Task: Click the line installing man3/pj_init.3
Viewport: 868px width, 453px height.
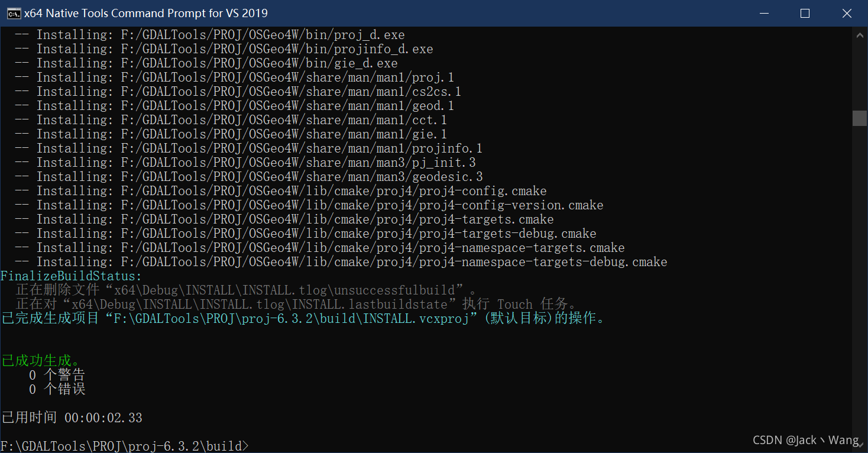Action: 245,163
